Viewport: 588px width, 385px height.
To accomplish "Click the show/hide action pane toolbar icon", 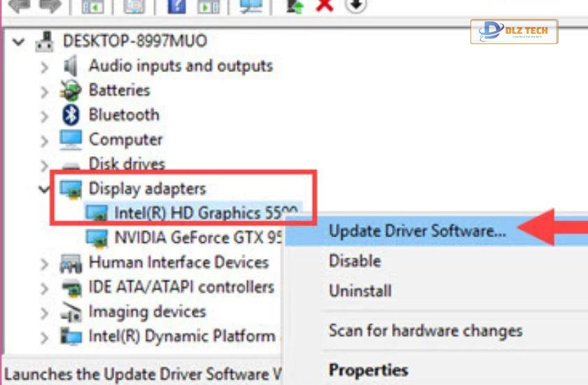I will (209, 6).
